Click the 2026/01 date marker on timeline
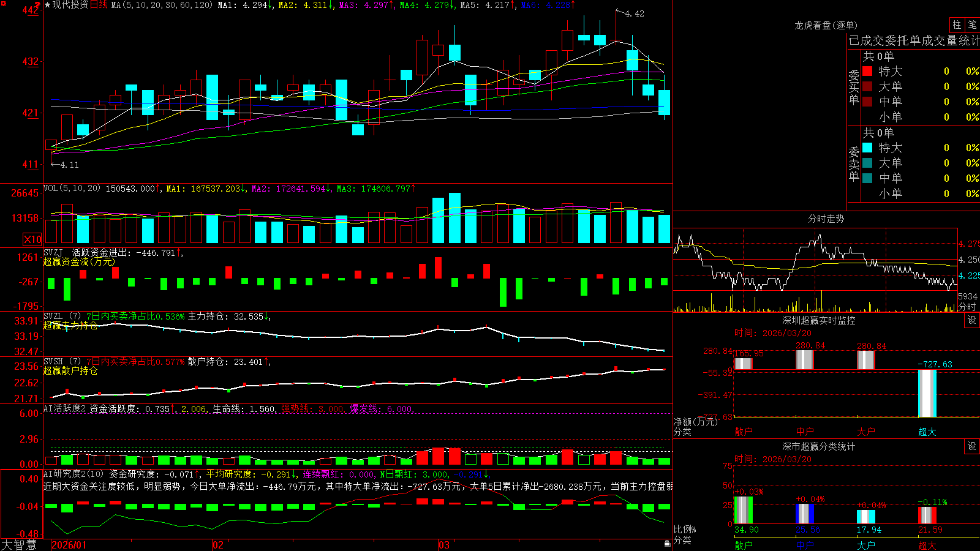The image size is (980, 551). click(69, 545)
